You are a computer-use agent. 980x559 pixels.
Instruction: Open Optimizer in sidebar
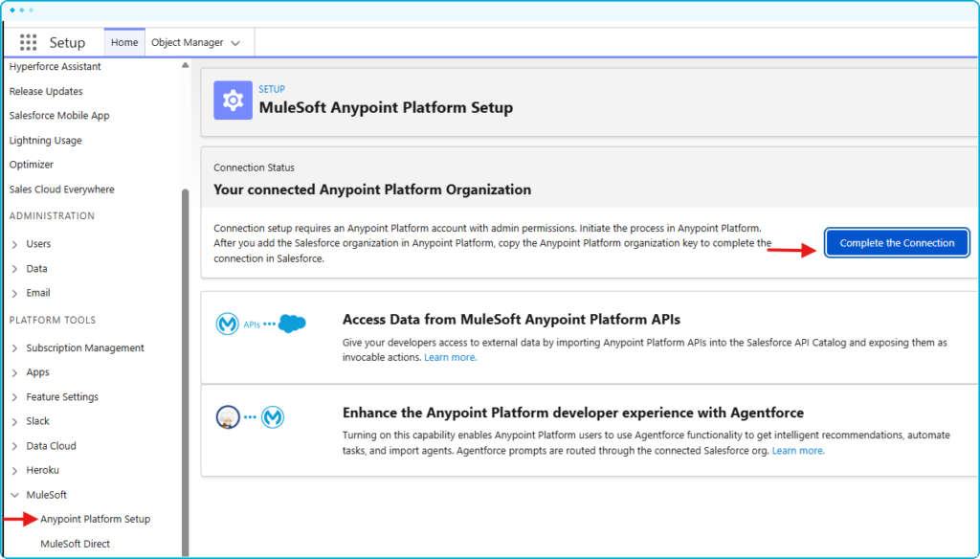(x=32, y=165)
